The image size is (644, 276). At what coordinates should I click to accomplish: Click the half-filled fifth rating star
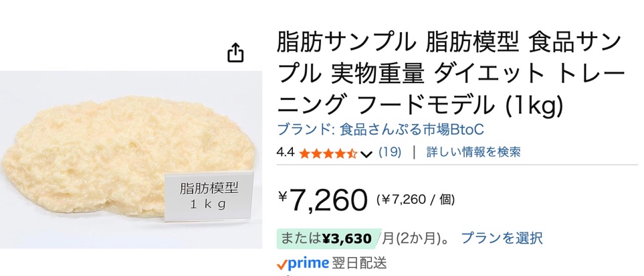tap(352, 153)
